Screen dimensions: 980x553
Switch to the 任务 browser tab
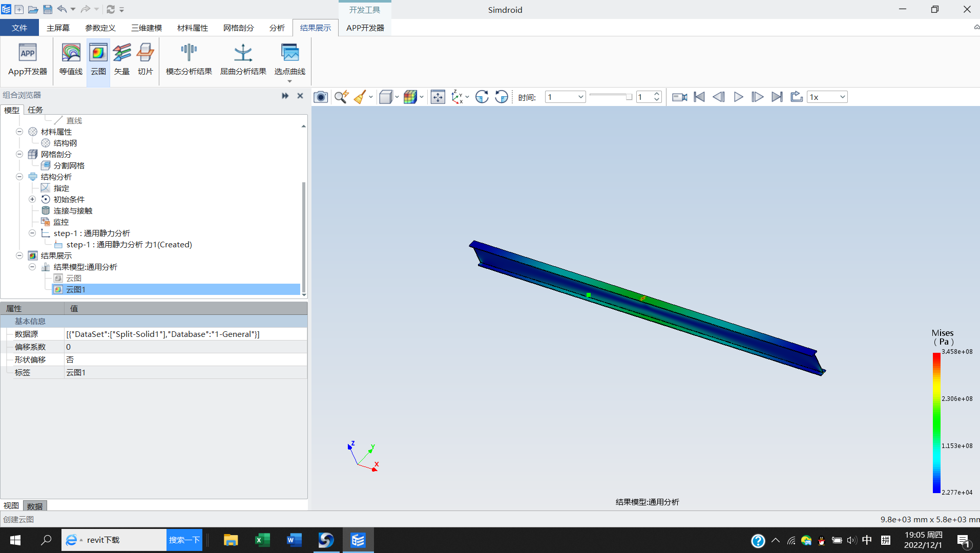click(x=35, y=110)
